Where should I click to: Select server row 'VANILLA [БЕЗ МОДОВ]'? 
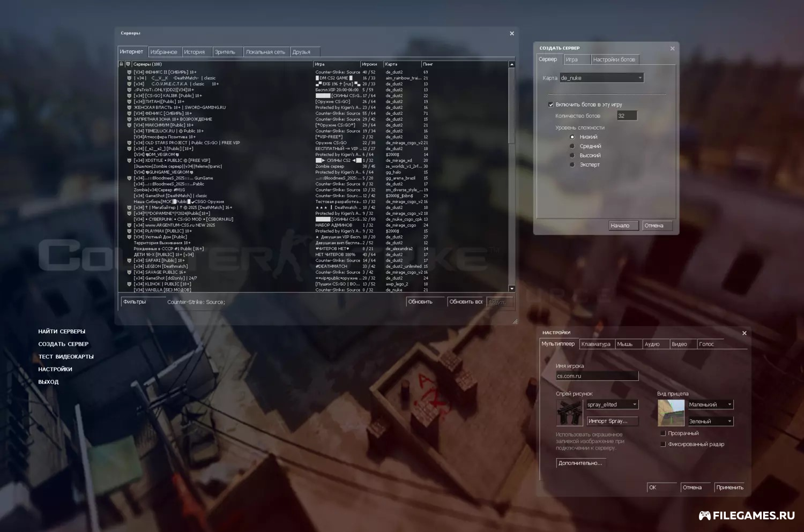313,290
